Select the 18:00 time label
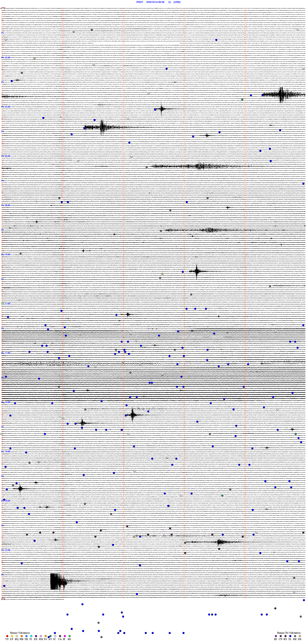 coord(8,451)
